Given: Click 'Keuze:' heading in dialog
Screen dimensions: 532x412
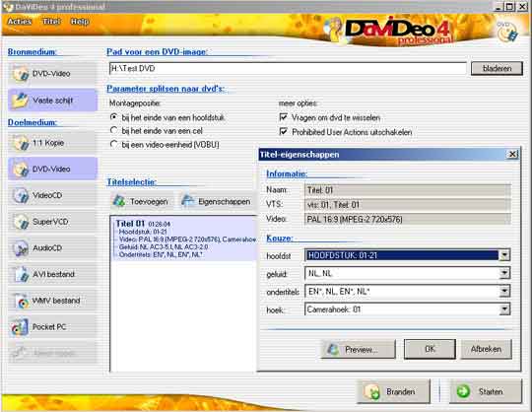Looking at the screenshot, I should pyautogui.click(x=279, y=239).
